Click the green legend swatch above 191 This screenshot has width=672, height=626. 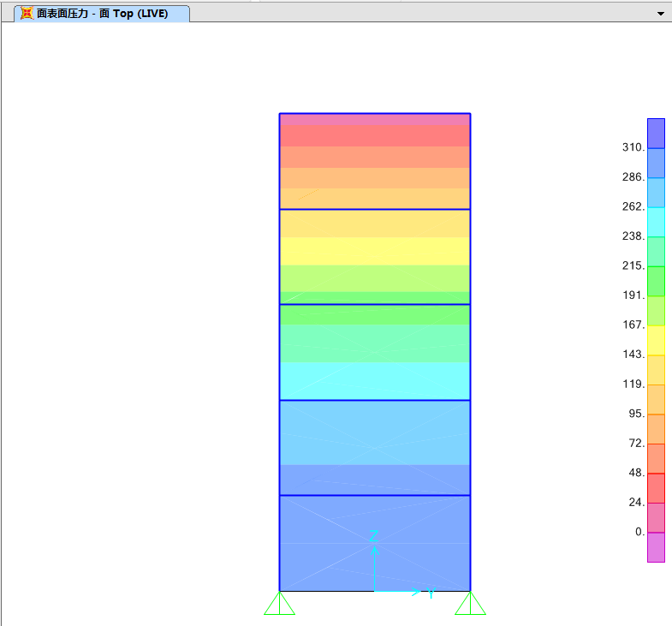click(x=656, y=281)
